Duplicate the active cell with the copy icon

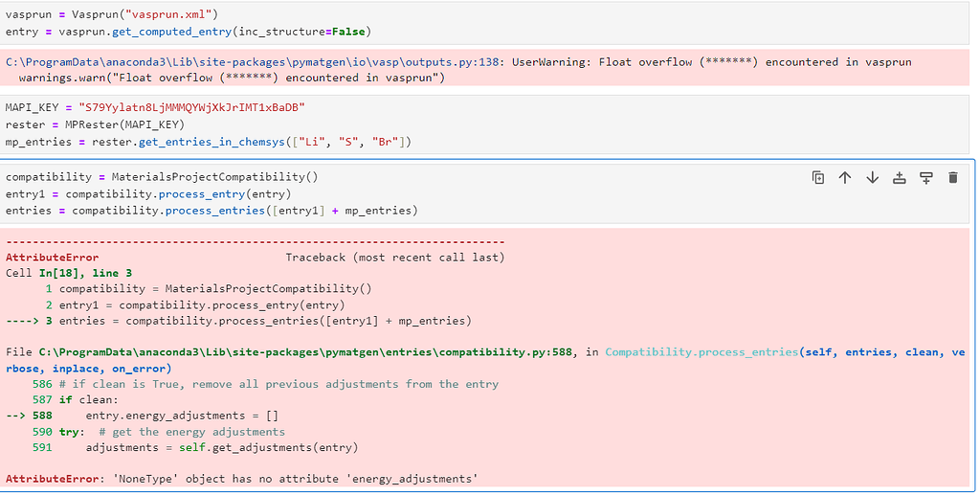tap(817, 178)
